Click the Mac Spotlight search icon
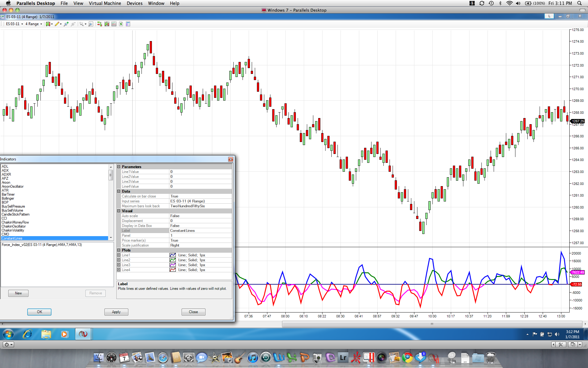The height and width of the screenshot is (368, 588). click(579, 3)
